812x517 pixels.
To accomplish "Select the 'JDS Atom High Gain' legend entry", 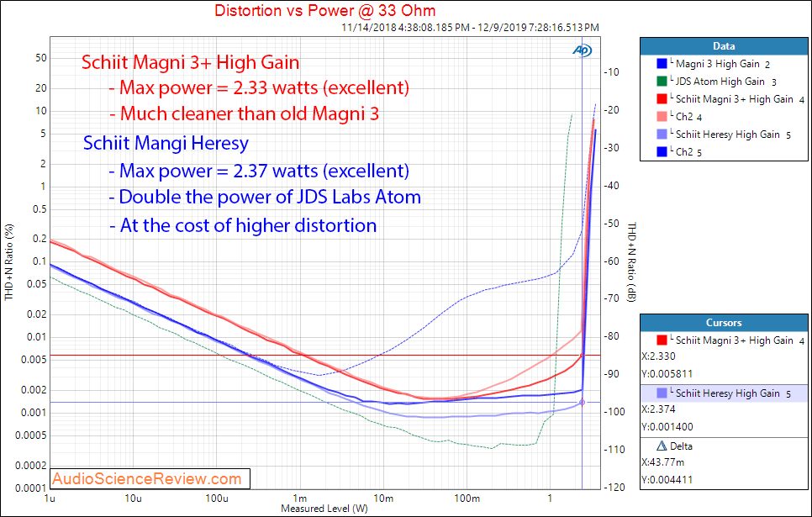I will click(726, 82).
